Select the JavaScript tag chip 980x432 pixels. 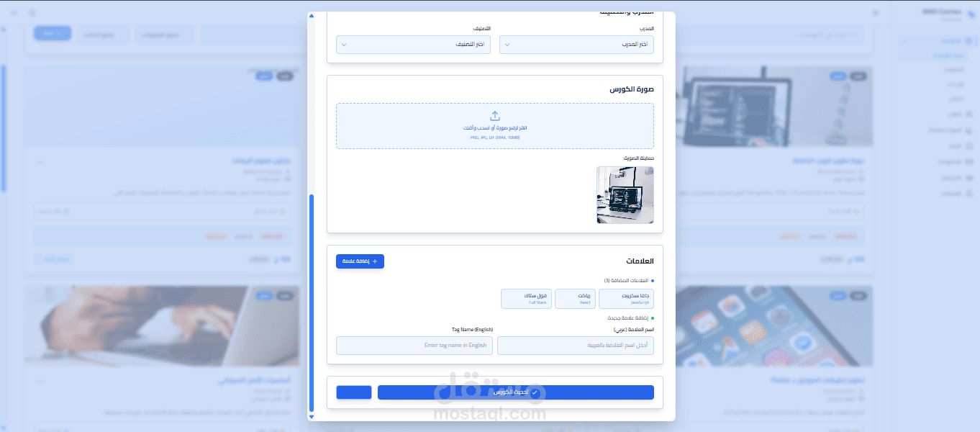[626, 298]
